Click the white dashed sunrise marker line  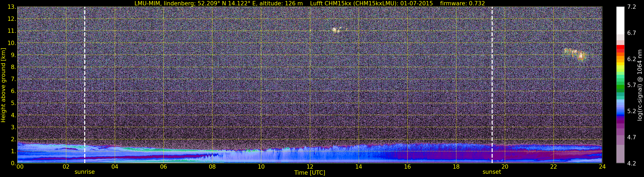(84, 85)
